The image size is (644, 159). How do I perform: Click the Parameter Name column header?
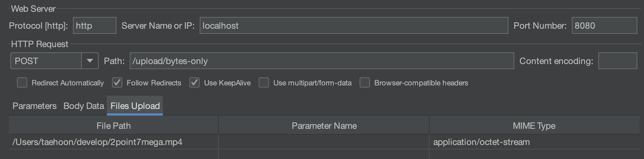[324, 126]
